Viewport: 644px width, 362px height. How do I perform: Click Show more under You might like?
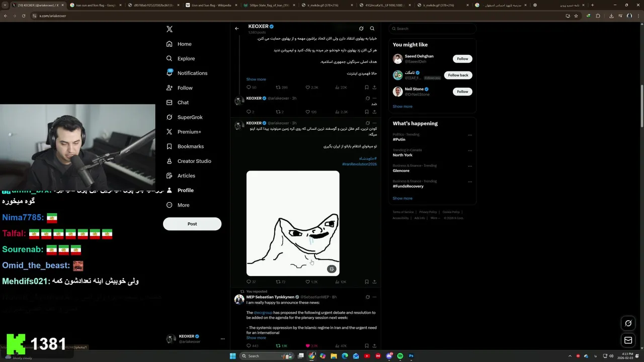click(403, 107)
